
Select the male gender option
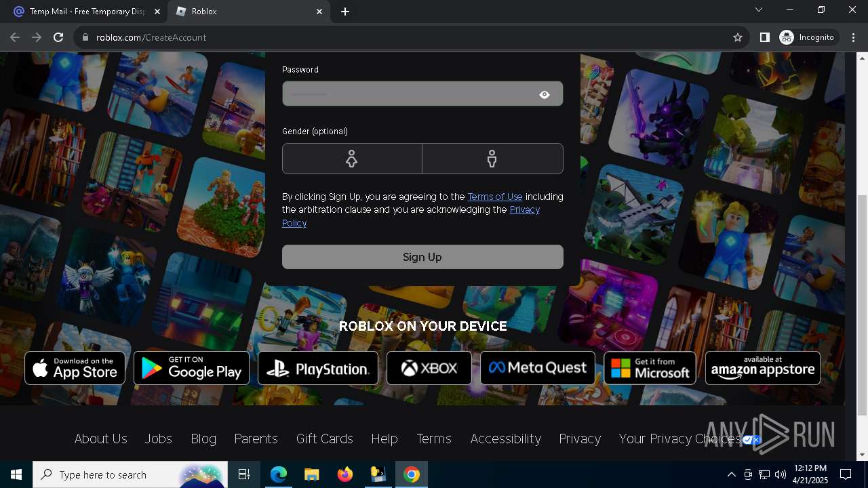click(492, 159)
